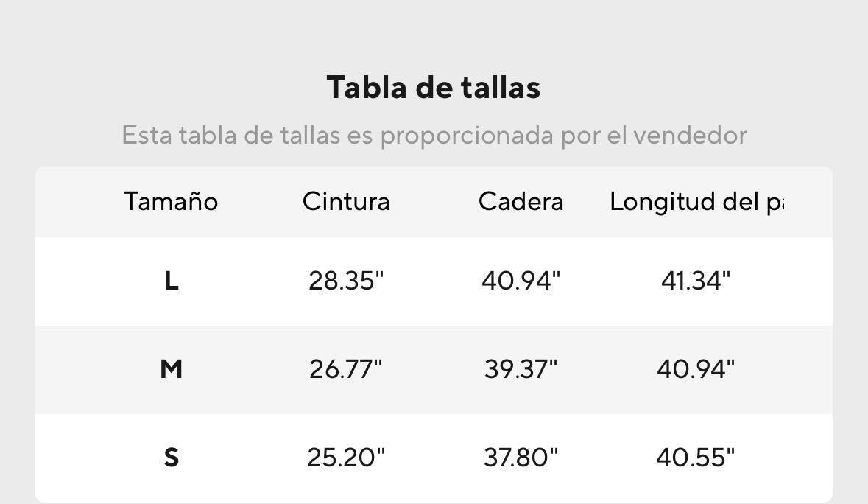Click the 28.35" waist value for L
The width and height of the screenshot is (868, 504).
click(346, 281)
